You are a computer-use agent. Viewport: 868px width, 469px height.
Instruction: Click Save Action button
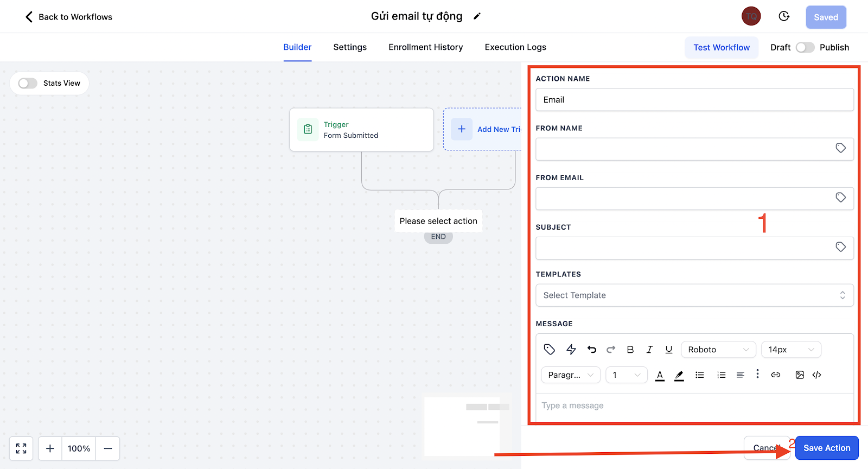pos(827,448)
